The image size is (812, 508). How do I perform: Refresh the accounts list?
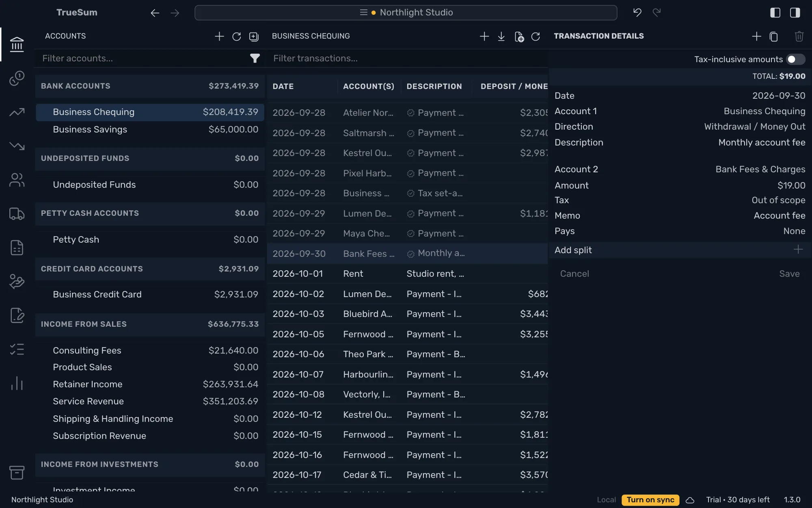tap(237, 37)
